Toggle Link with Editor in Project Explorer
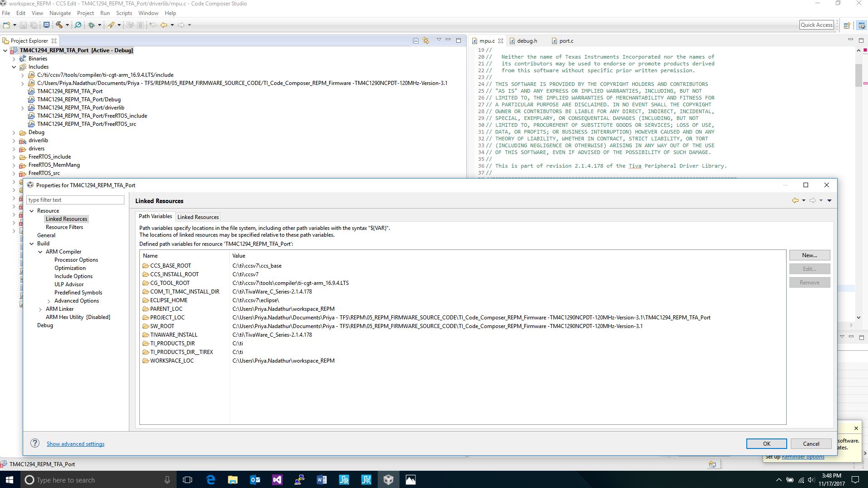This screenshot has height=488, width=868. tap(426, 40)
